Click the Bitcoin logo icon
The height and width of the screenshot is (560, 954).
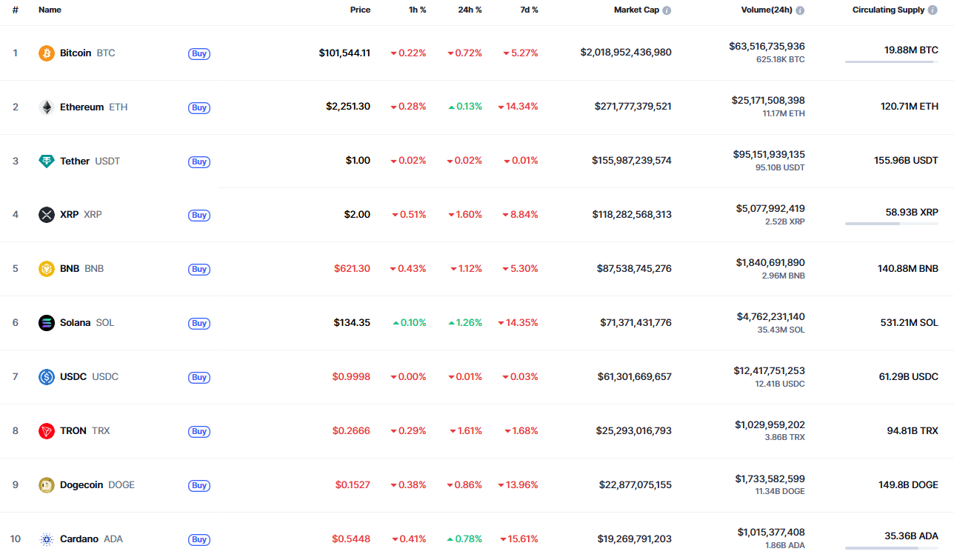47,53
